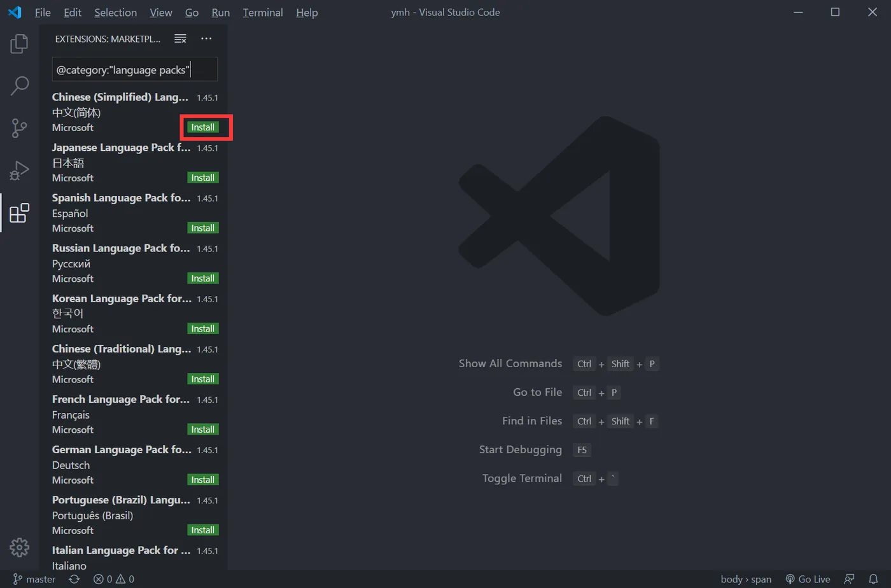Select the Chinese (Simplified) Language Pack title
Screen dimensions: 891x588
120,97
